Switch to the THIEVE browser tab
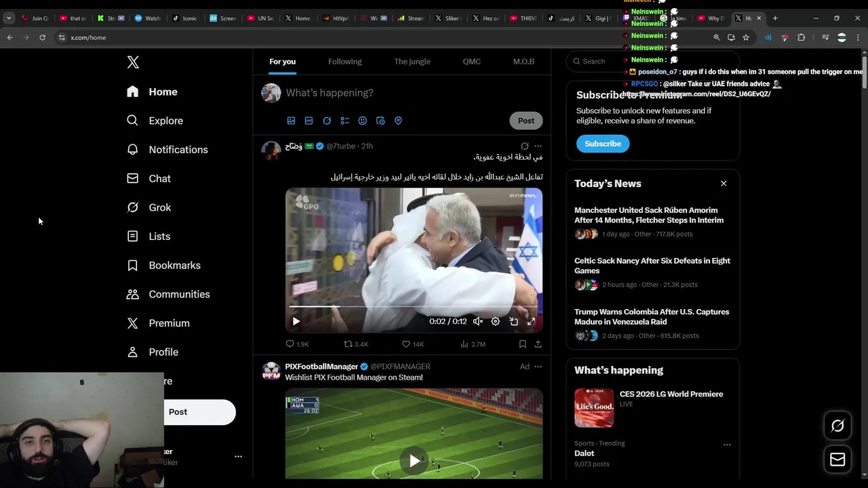Screen dimensions: 868x488 coord(522,18)
